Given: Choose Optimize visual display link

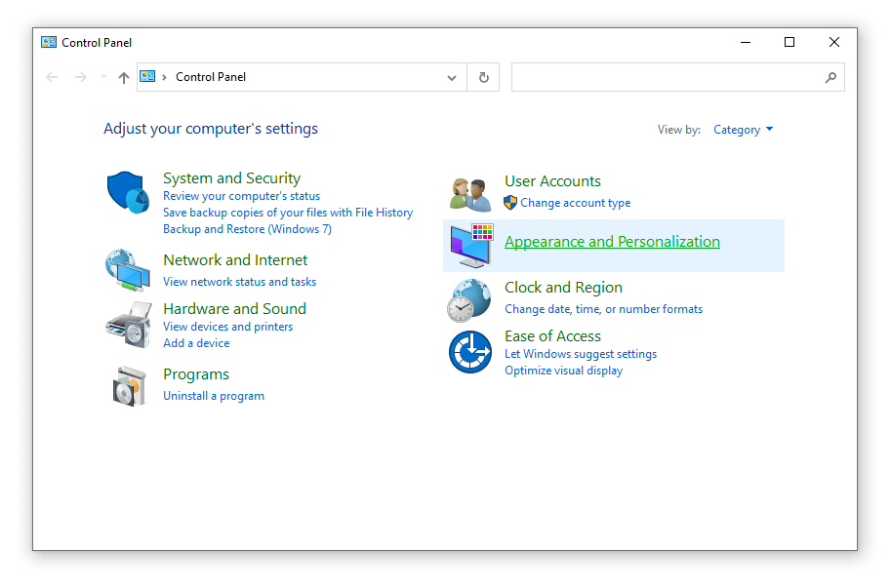Looking at the screenshot, I should click(x=564, y=370).
